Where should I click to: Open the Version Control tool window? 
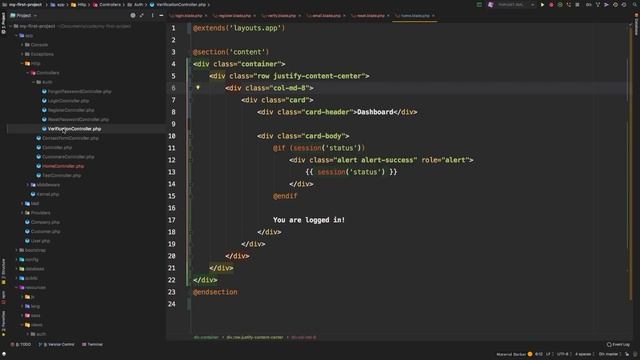(56, 344)
